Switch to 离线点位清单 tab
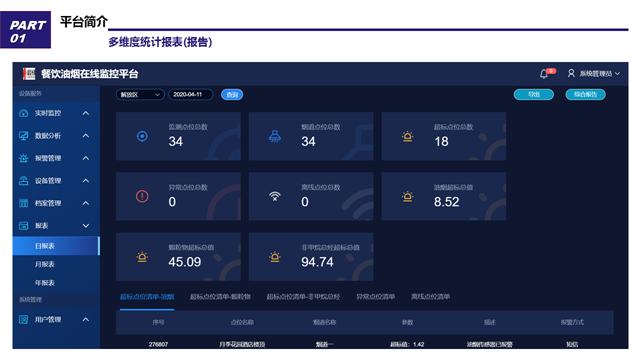Viewport: 640px width, 360px height. (x=430, y=297)
